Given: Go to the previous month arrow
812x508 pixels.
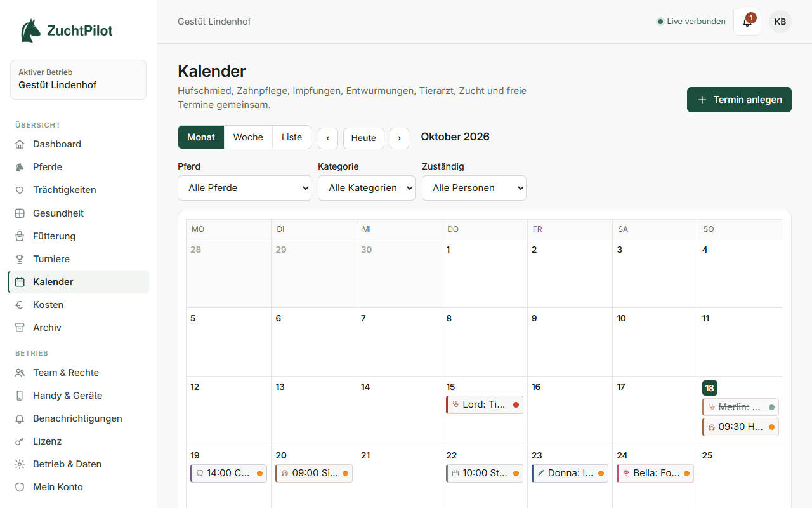Looking at the screenshot, I should click(327, 138).
